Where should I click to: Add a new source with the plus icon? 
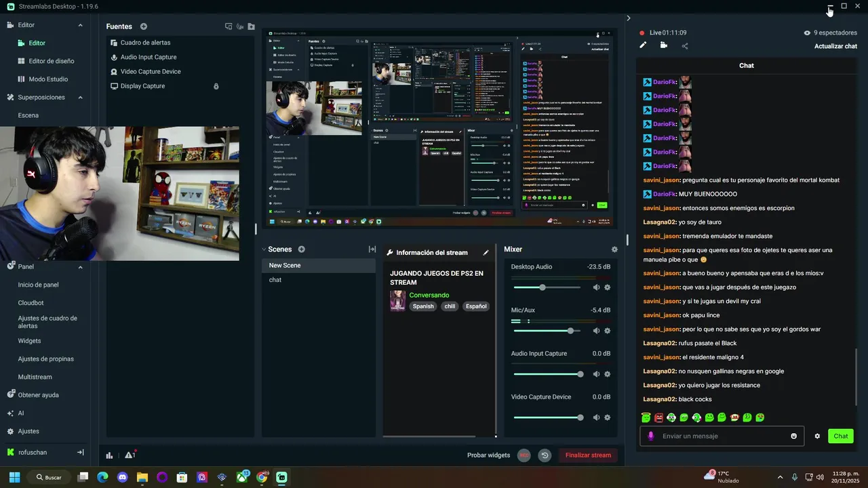point(144,26)
